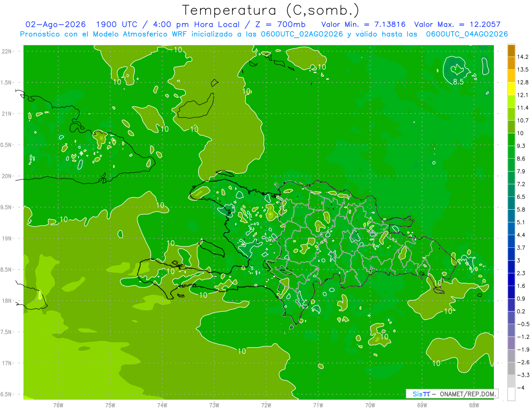The height and width of the screenshot is (411, 532).
Task: Click the "7.5N" latitude axis label
Action: pos(7,332)
